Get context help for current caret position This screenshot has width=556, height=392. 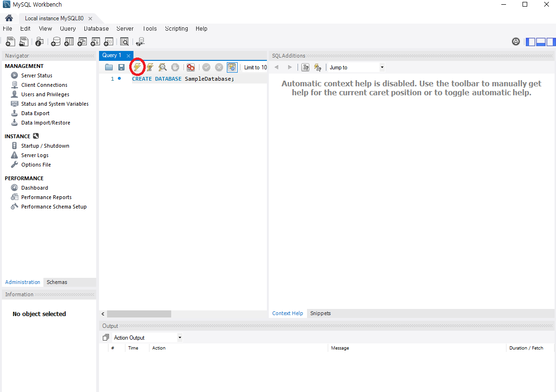point(305,67)
